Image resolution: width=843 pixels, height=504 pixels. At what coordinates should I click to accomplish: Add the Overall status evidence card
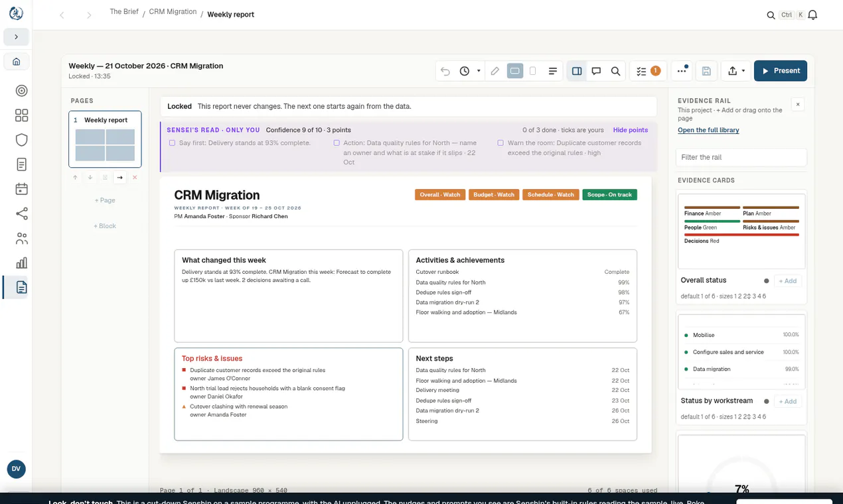click(x=788, y=281)
